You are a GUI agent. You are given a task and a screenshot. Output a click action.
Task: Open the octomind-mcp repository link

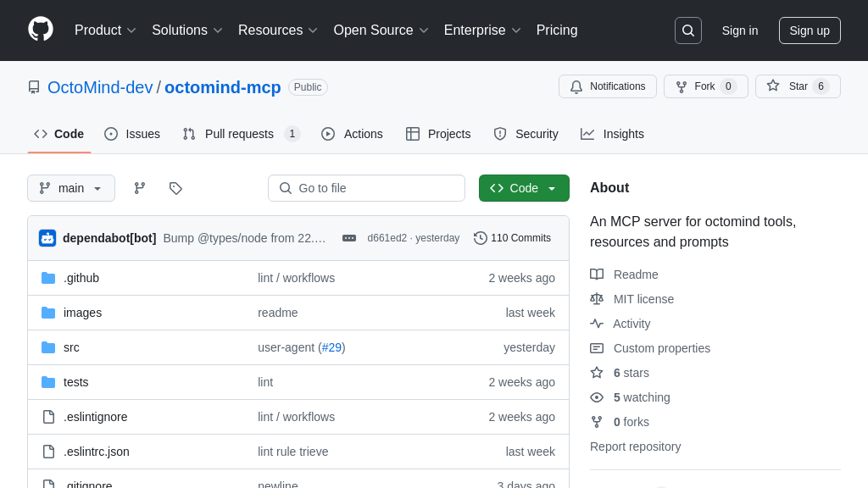(223, 87)
